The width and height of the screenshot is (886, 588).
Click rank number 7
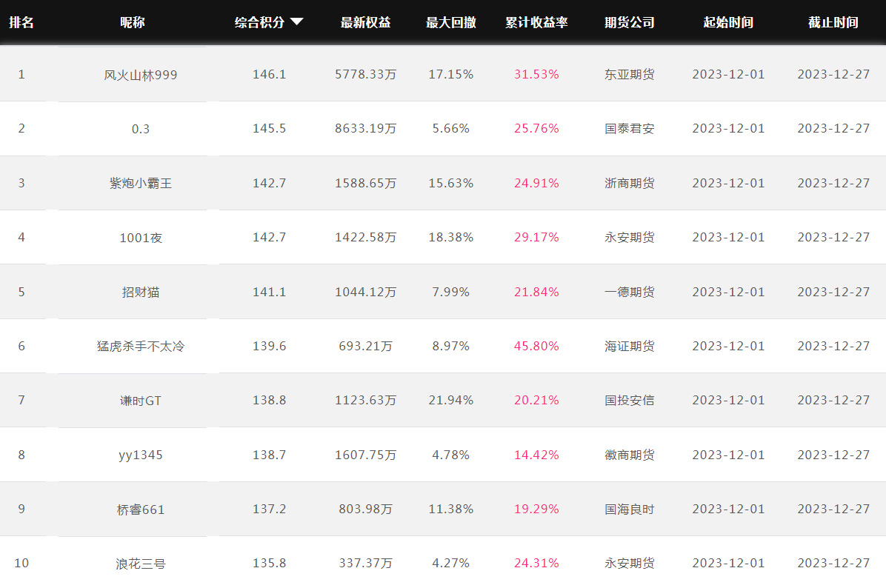tap(21, 401)
